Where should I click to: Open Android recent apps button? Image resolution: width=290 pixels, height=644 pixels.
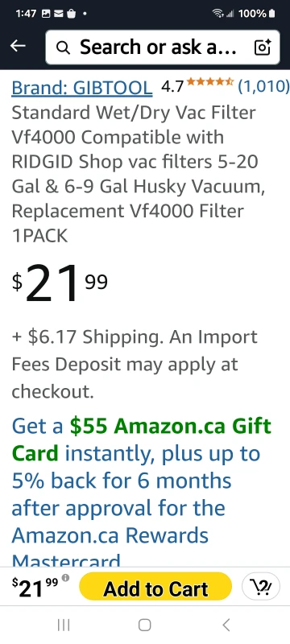coord(64,625)
